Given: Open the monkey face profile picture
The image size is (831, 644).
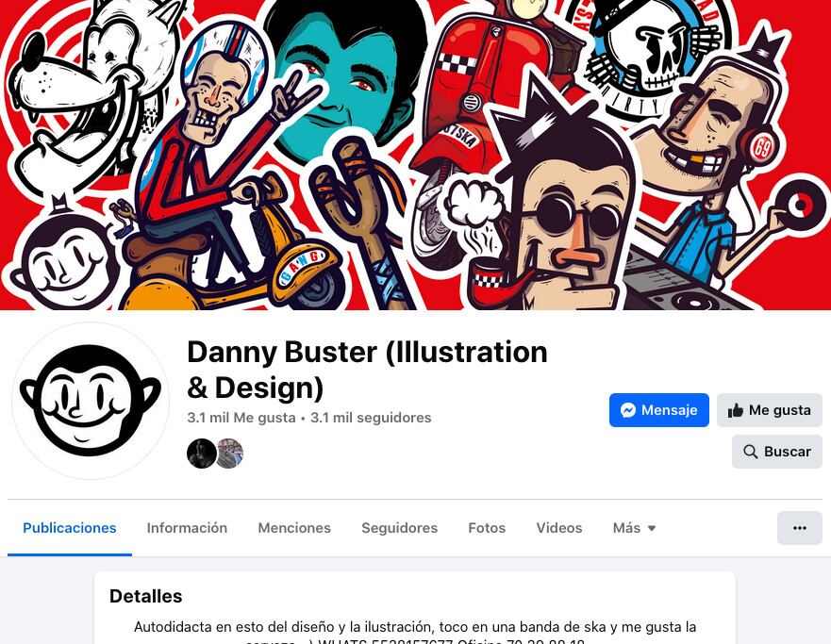Looking at the screenshot, I should 91,401.
